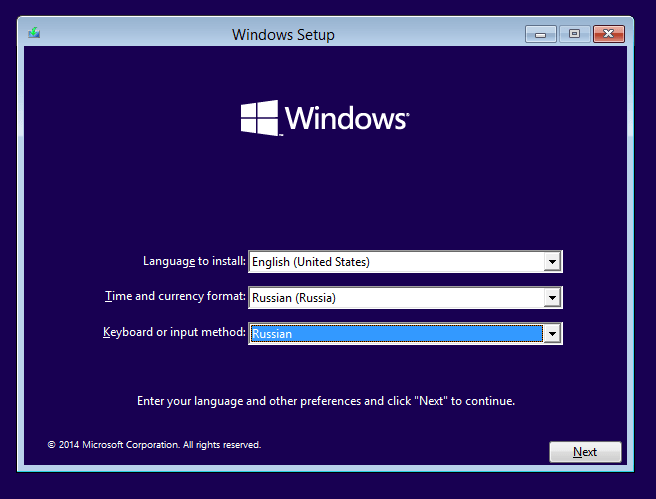656x499 pixels.
Task: Minimize the Windows Setup window
Action: pyautogui.click(x=541, y=34)
